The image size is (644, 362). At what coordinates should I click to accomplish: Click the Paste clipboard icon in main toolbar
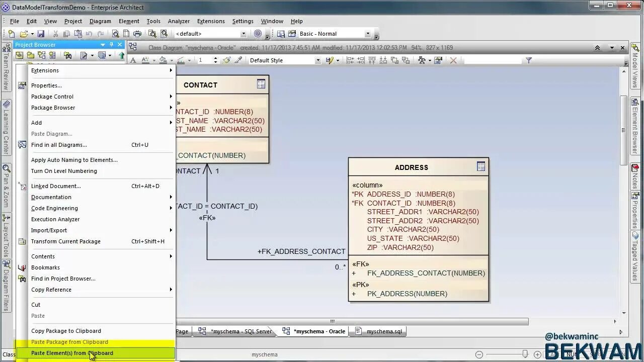pyautogui.click(x=78, y=34)
